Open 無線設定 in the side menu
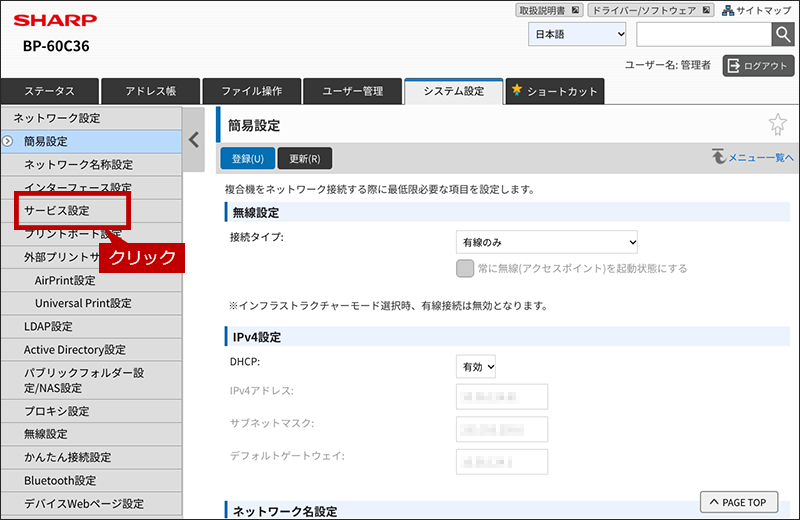The width and height of the screenshot is (800, 520). click(x=91, y=434)
